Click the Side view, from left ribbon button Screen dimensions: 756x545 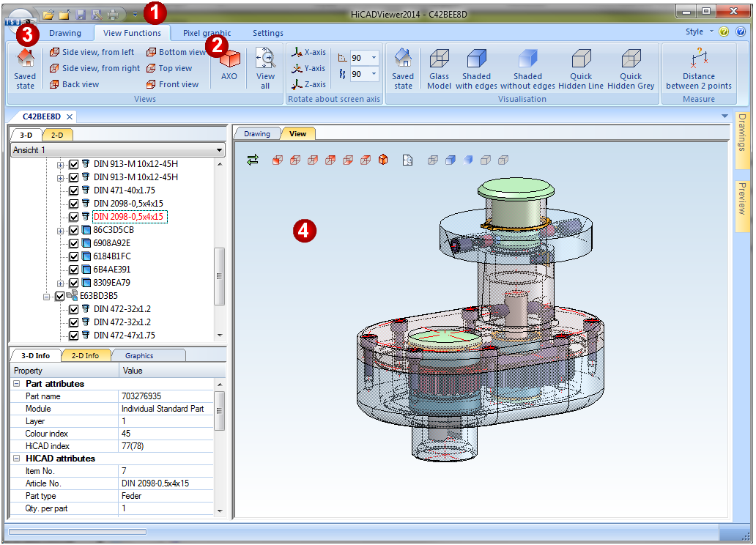92,52
